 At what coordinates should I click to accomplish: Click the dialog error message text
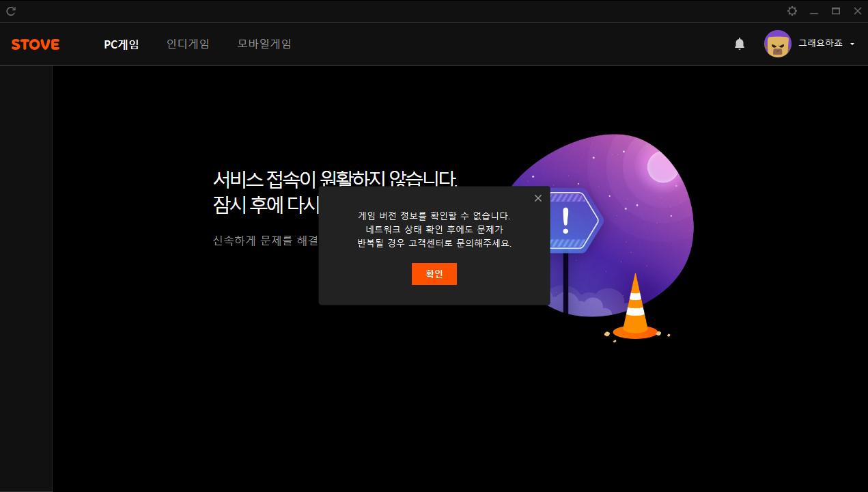tap(434, 230)
